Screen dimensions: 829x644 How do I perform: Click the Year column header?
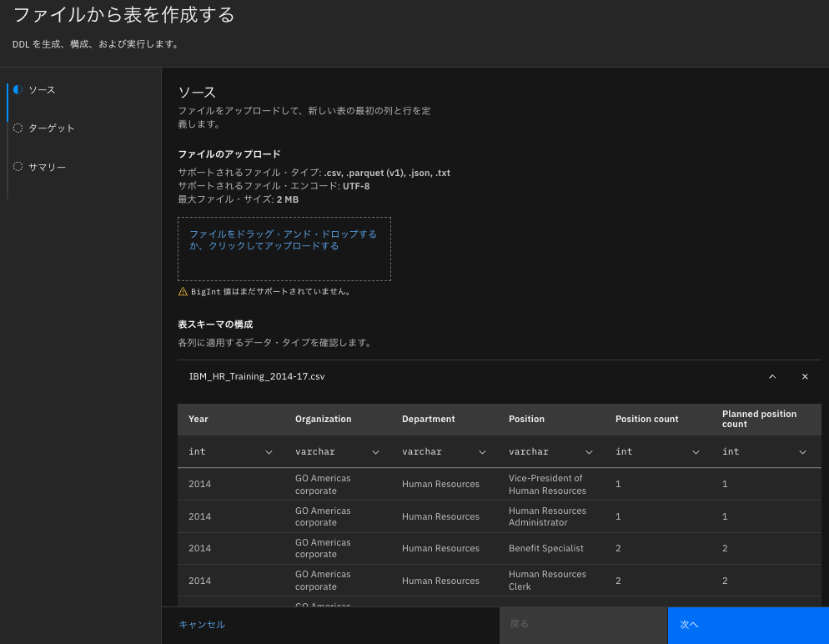[x=198, y=419]
